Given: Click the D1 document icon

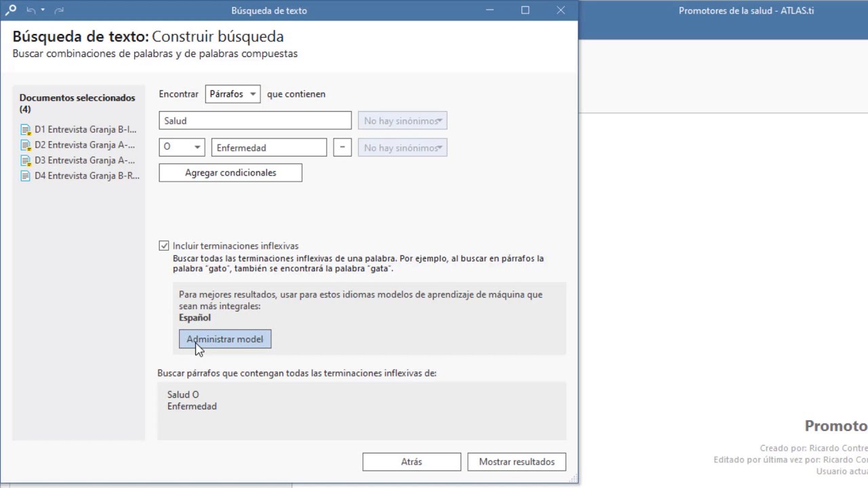Looking at the screenshot, I should tap(26, 129).
